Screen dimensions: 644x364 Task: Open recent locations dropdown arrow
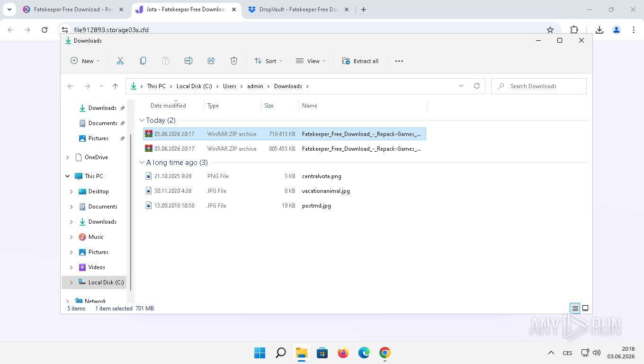pyautogui.click(x=101, y=86)
